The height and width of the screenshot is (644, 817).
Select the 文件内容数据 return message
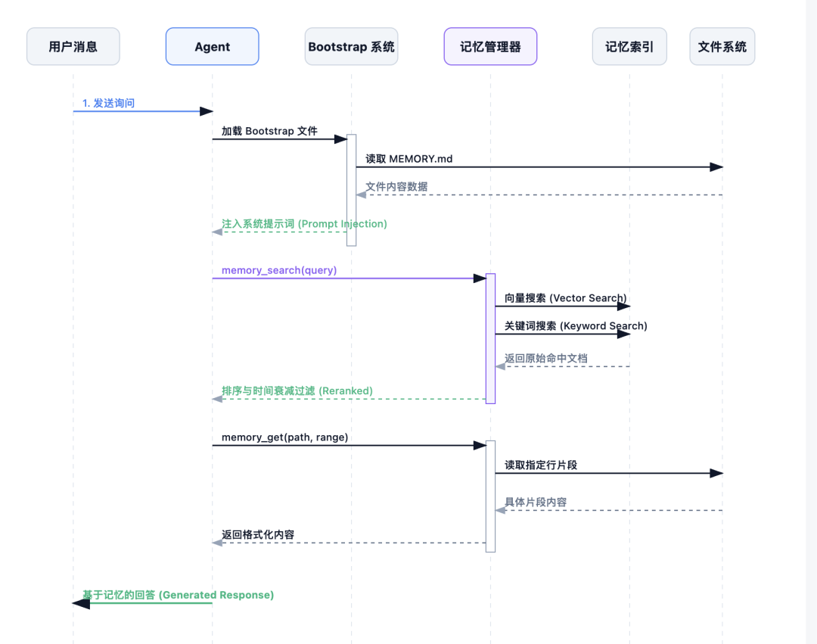point(396,185)
